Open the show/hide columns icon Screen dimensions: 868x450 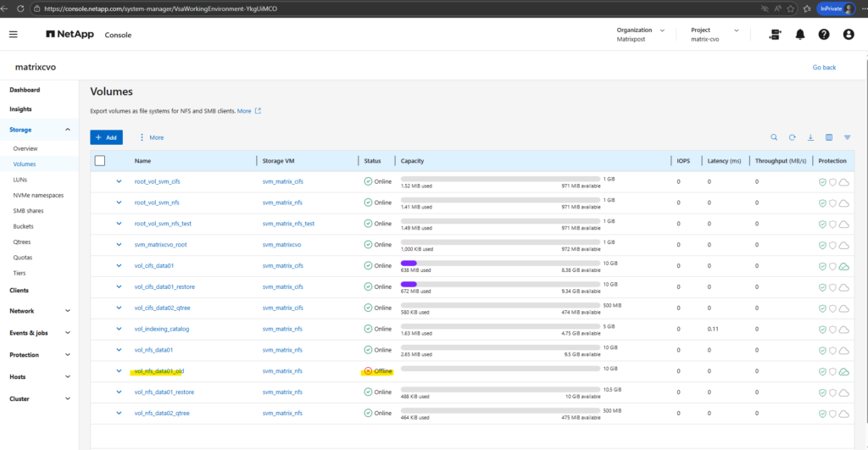click(829, 137)
